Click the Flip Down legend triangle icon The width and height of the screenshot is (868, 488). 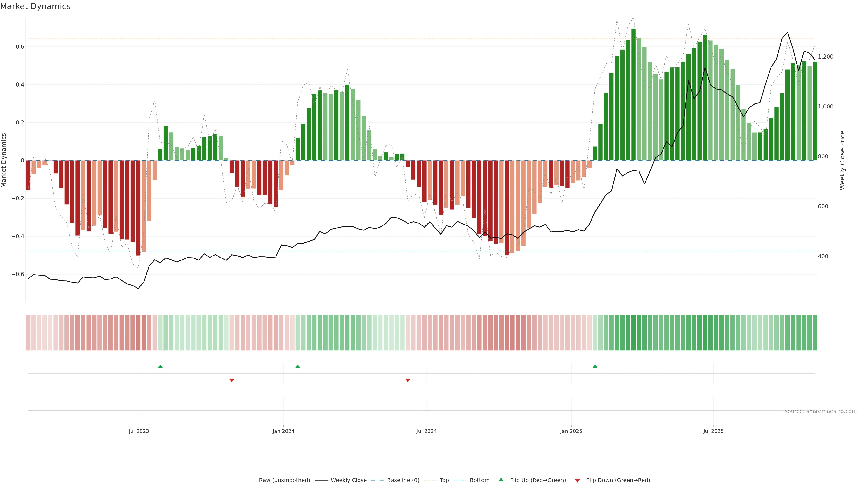pos(577,481)
